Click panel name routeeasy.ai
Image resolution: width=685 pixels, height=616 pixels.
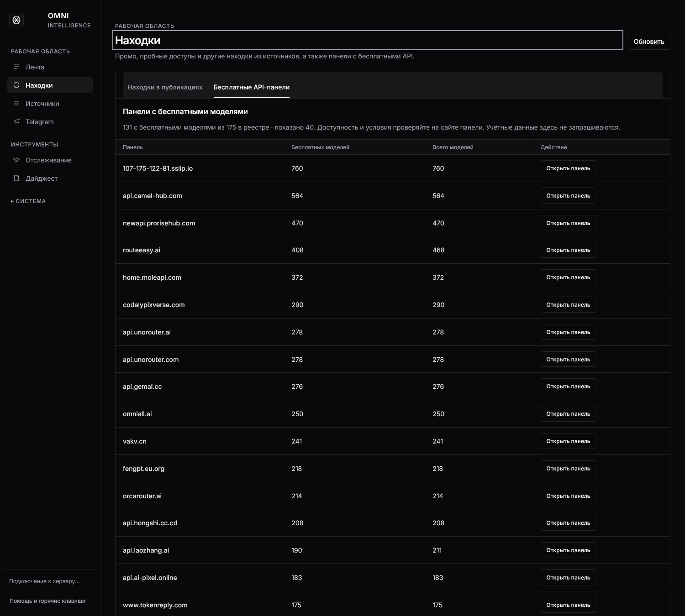pos(142,250)
